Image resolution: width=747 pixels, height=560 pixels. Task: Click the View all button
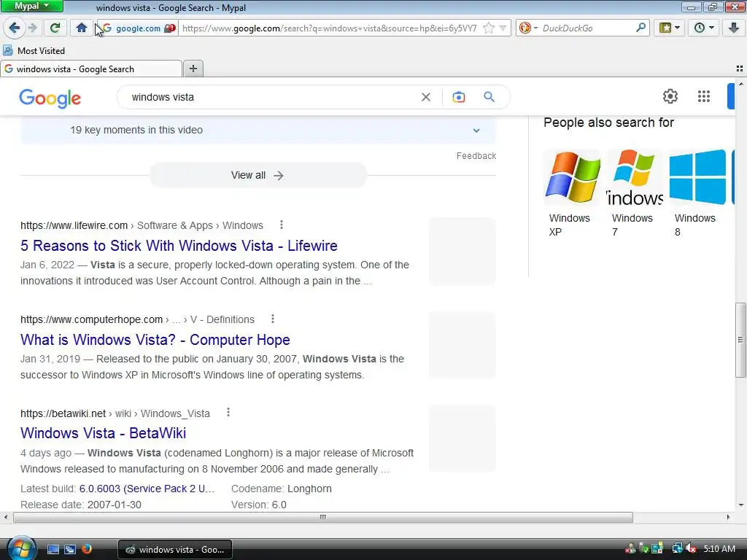click(258, 175)
